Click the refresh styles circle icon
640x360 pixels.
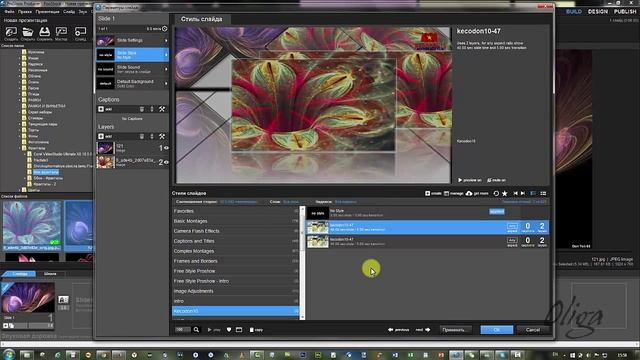pos(496,193)
